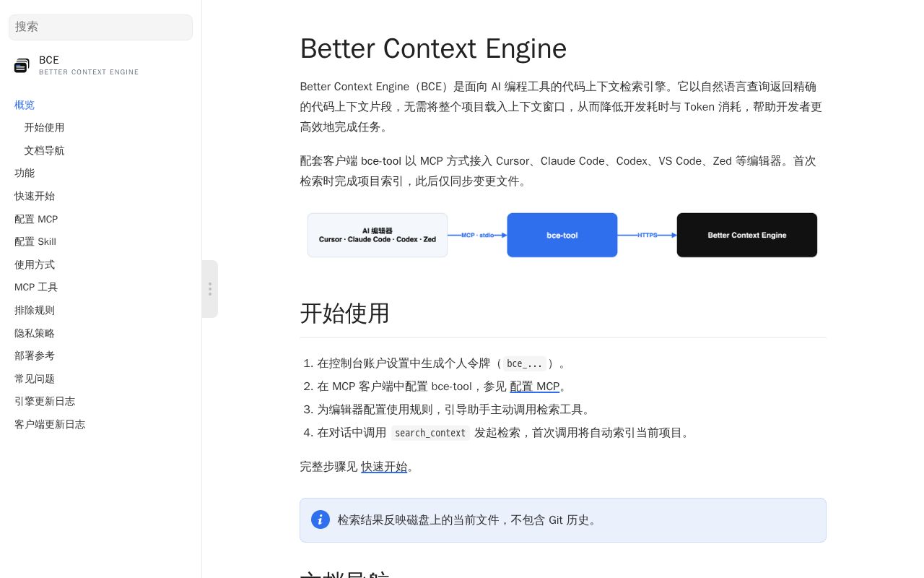Click the black Better Context Engine diagram box

point(747,235)
